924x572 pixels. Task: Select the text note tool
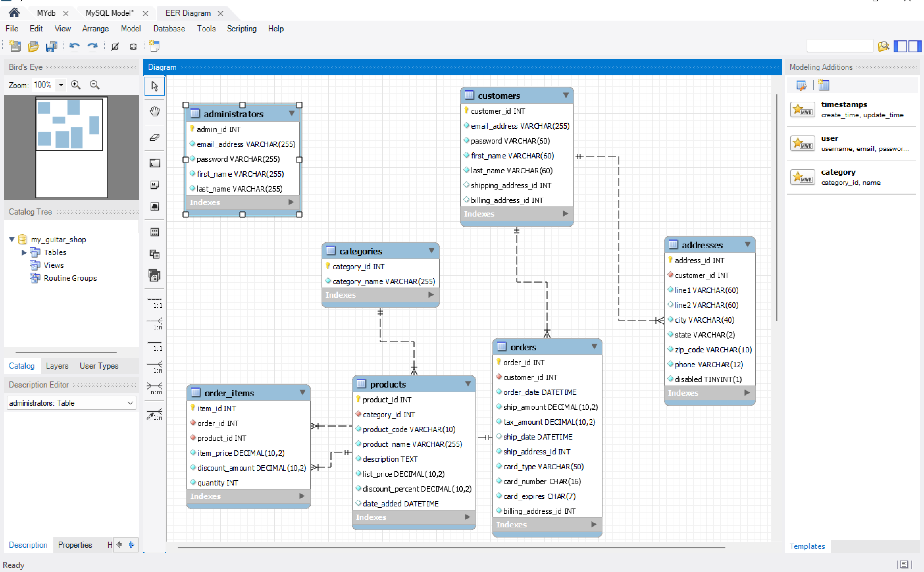click(155, 184)
